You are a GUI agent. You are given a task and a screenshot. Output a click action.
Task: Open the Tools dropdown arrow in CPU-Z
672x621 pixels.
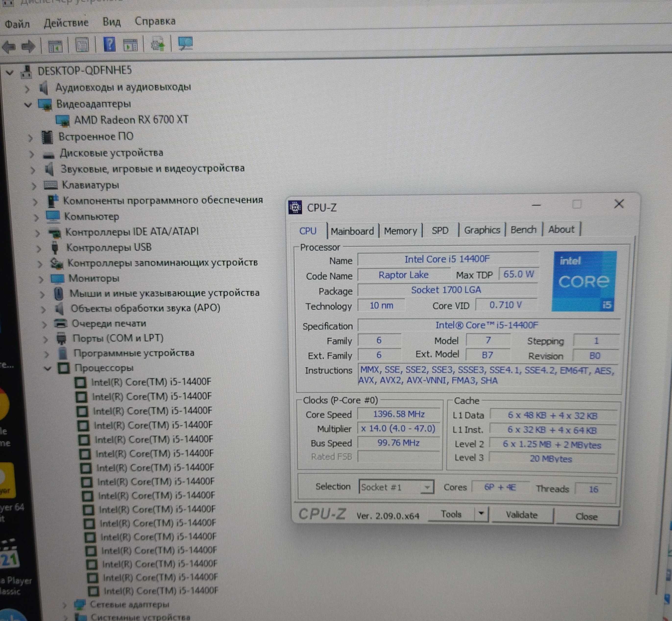pyautogui.click(x=481, y=513)
